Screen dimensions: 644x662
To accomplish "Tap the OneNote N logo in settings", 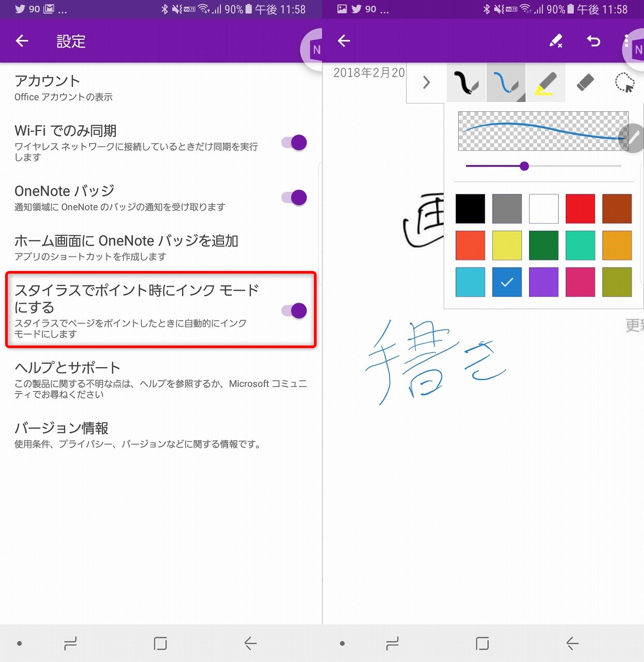I will tap(312, 50).
